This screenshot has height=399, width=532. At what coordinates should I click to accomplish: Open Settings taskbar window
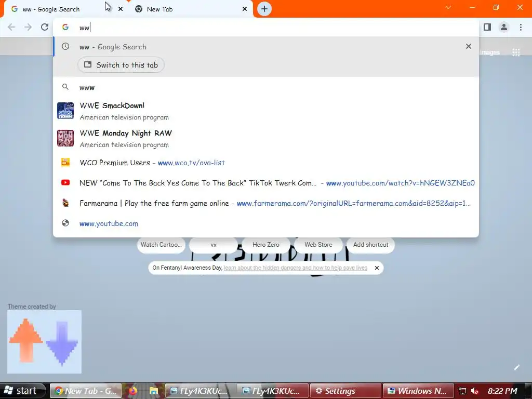345,391
